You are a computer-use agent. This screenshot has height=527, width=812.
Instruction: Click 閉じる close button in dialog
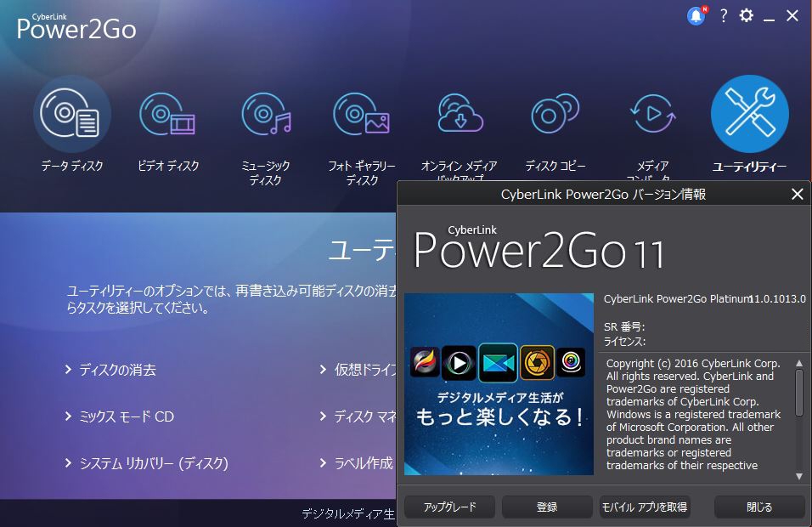click(759, 507)
